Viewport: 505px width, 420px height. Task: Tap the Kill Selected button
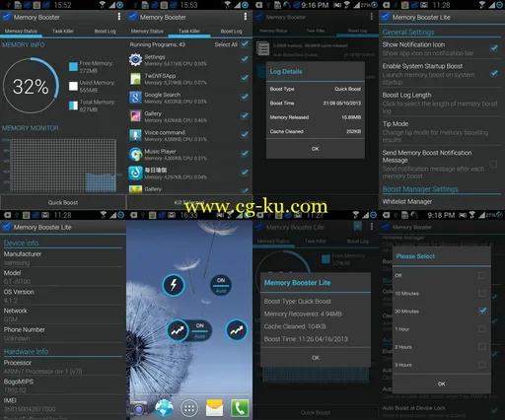(x=189, y=202)
